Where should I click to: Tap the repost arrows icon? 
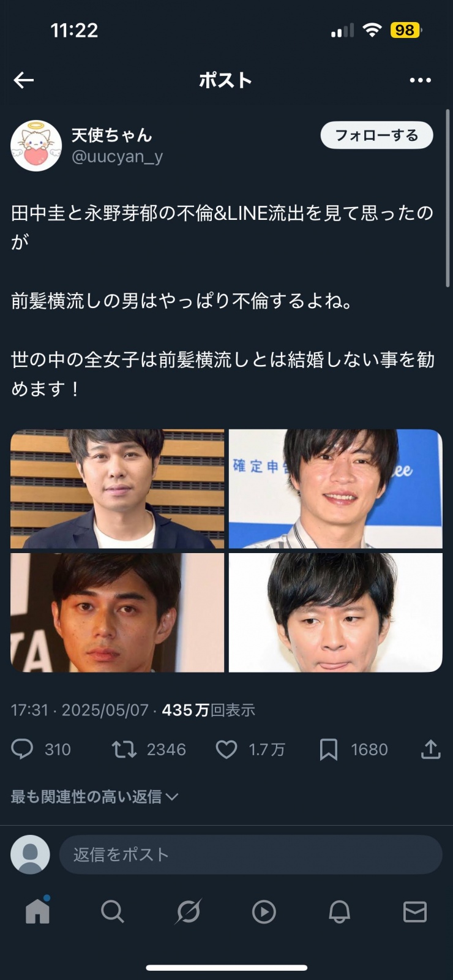124,749
